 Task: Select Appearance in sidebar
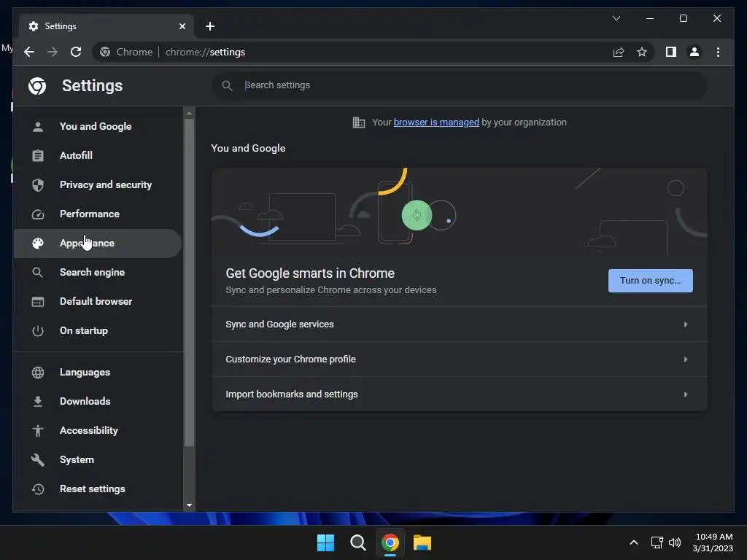[98, 244]
